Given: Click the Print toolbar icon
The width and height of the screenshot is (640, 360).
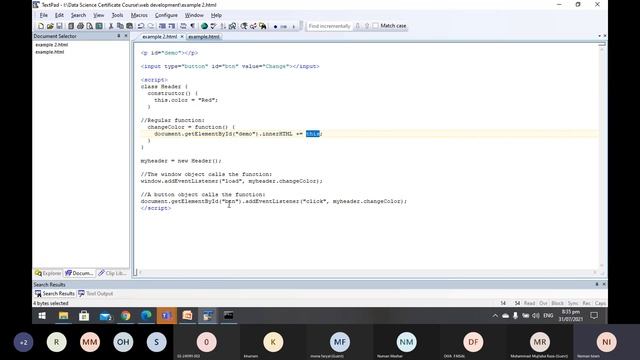Looking at the screenshot, I should coord(80,26).
